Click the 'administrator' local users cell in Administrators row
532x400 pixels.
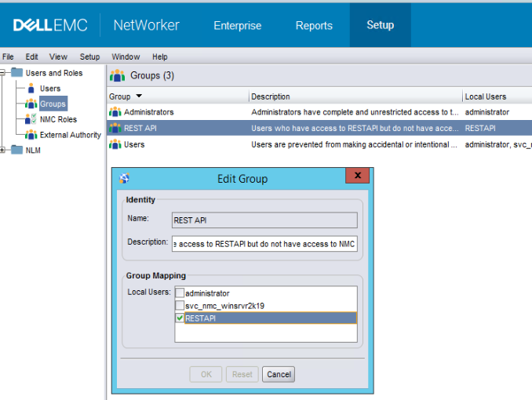pyautogui.click(x=486, y=112)
